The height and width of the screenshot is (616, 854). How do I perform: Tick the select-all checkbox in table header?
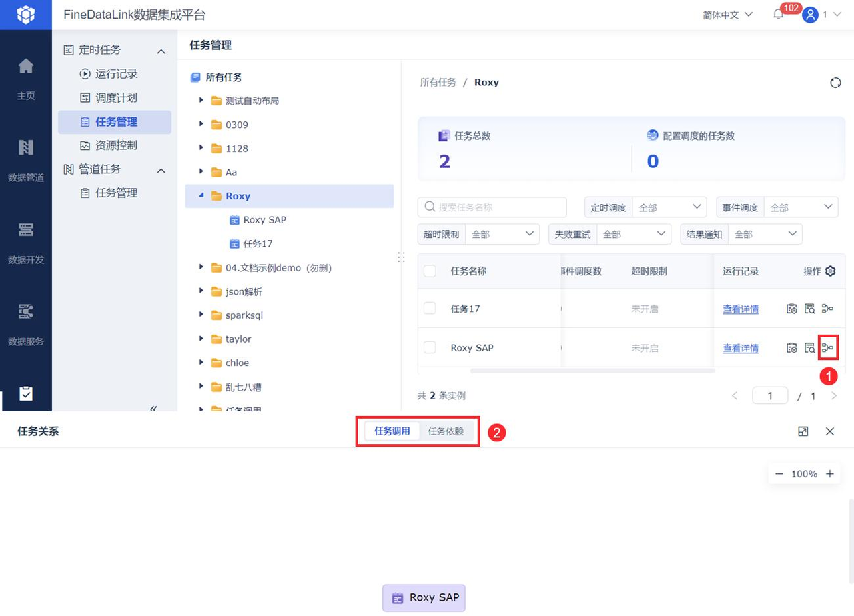(x=430, y=271)
